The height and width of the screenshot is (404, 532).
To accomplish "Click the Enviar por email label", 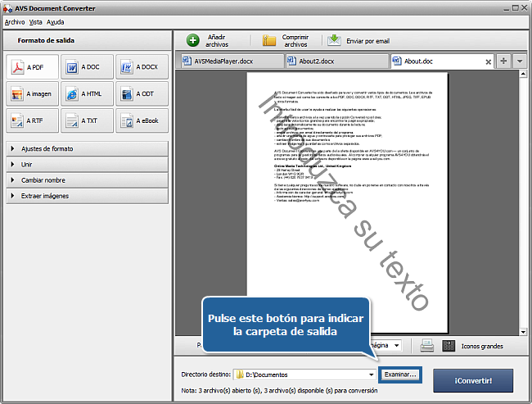I will pyautogui.click(x=367, y=41).
